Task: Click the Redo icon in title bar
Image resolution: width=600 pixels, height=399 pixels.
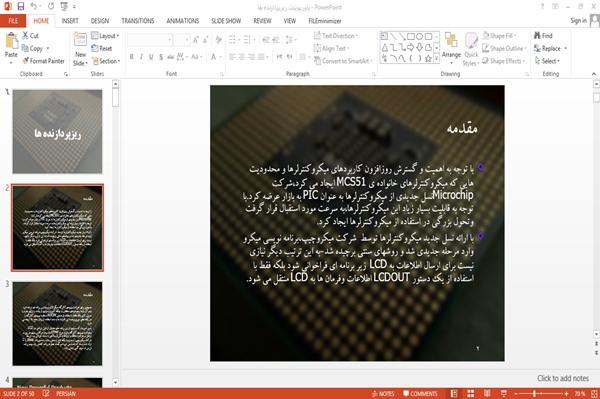Action: pyautogui.click(x=51, y=6)
